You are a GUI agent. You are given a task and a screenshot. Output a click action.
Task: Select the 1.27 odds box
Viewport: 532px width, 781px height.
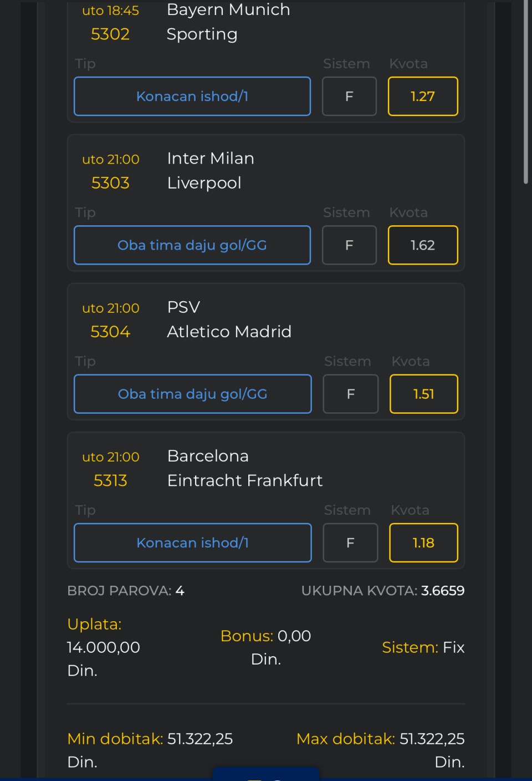point(423,97)
